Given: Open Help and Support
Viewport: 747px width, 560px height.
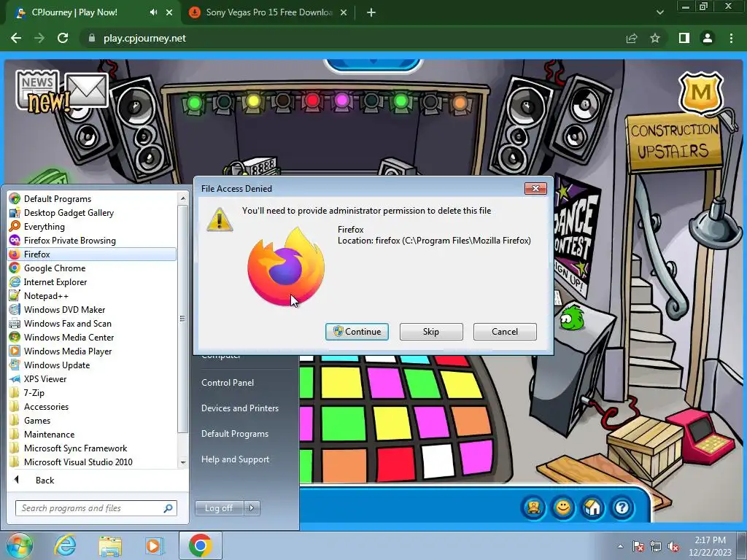Looking at the screenshot, I should click(235, 459).
